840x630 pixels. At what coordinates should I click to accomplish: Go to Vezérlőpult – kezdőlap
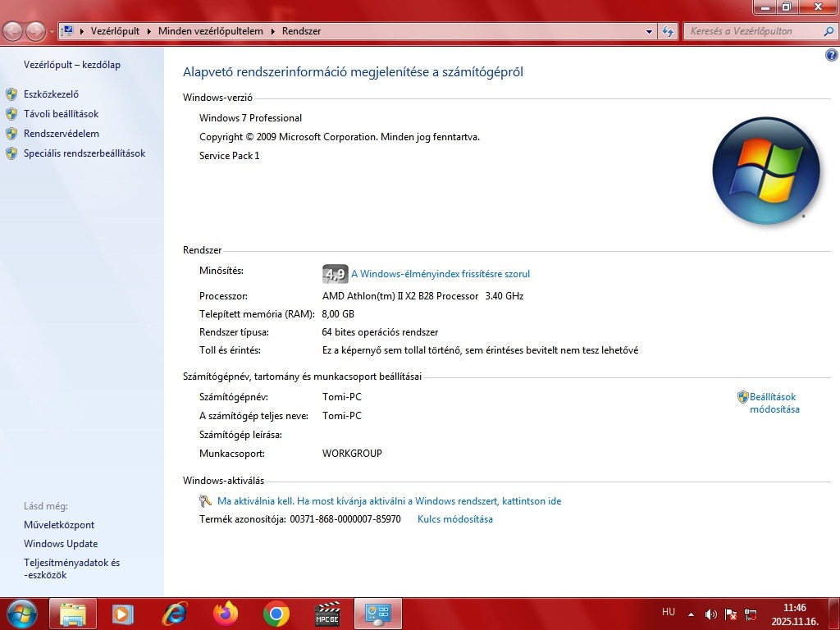[x=72, y=65]
